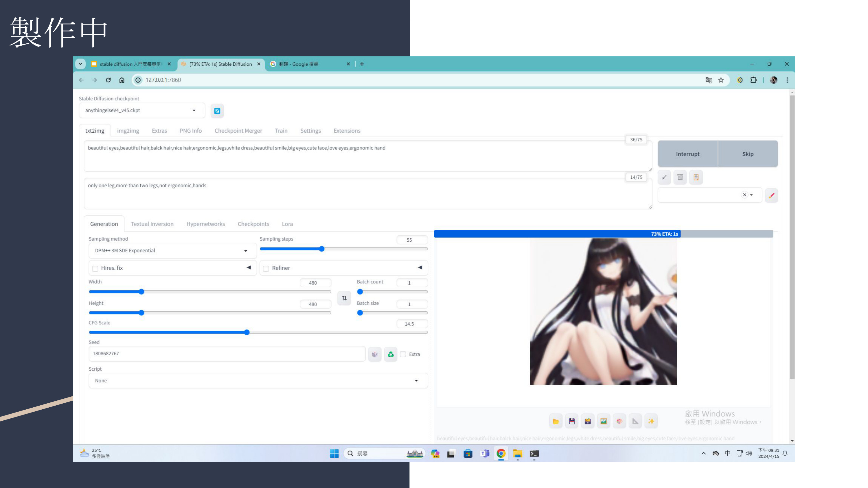Send image to img2img icon
The image size is (868, 488).
pyautogui.click(x=604, y=421)
